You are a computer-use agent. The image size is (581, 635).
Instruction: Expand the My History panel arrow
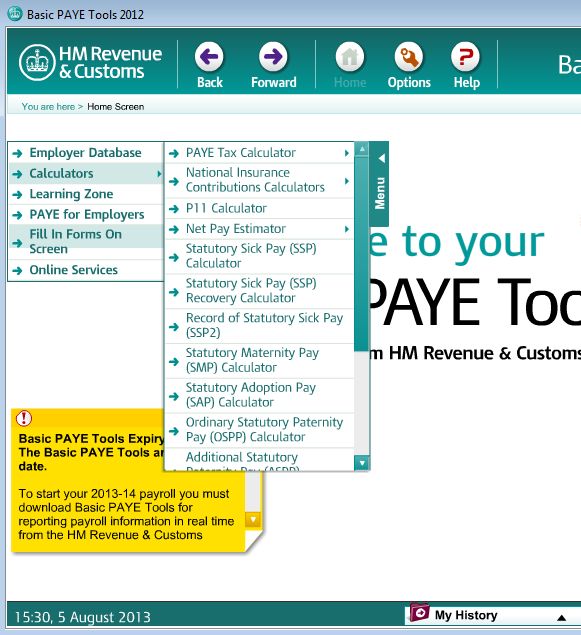pos(561,618)
